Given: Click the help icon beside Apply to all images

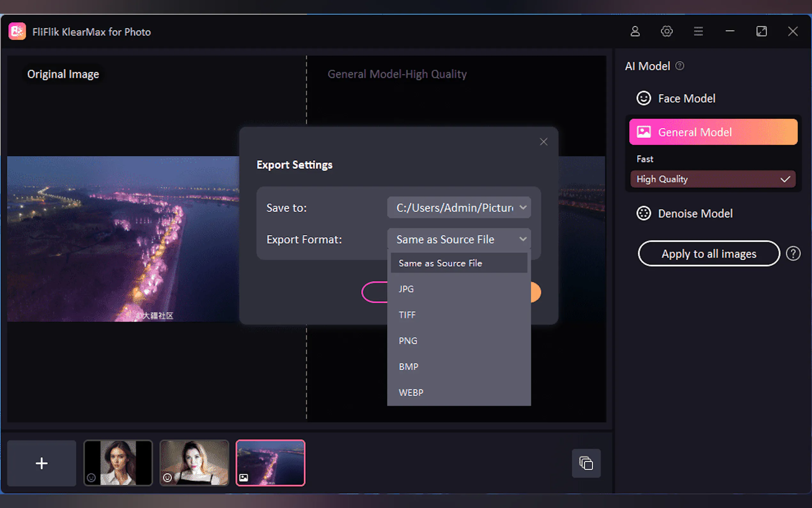Looking at the screenshot, I should coord(793,254).
